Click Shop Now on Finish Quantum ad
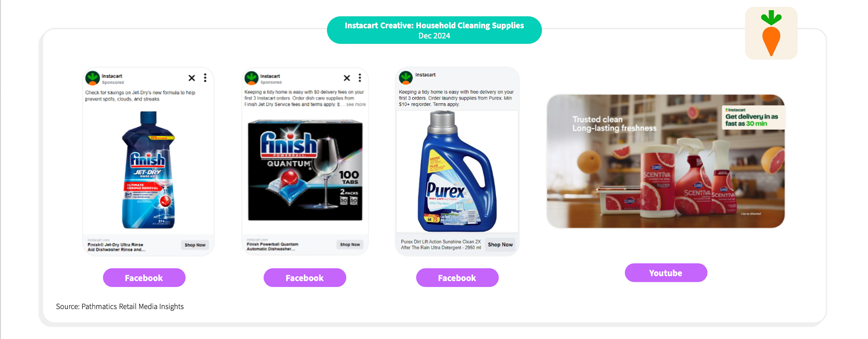Viewport: 868px width, 339px height. click(x=350, y=244)
